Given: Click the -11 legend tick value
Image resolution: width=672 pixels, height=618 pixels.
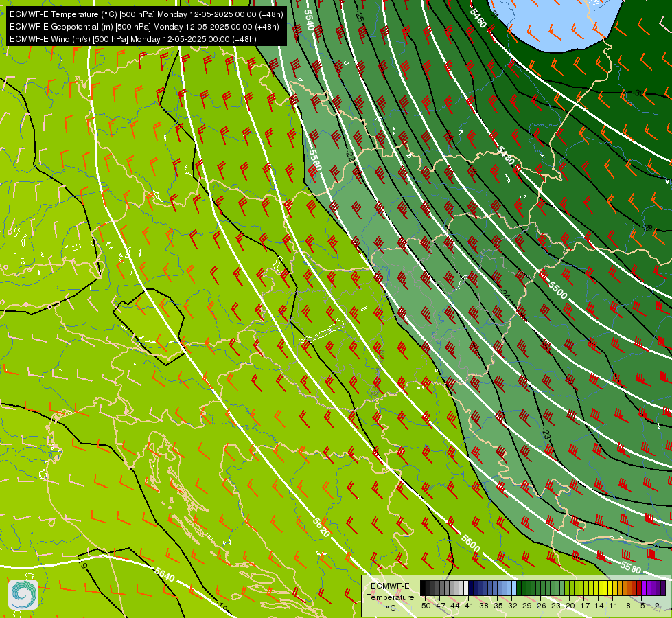Looking at the screenshot, I should pyautogui.click(x=612, y=606).
